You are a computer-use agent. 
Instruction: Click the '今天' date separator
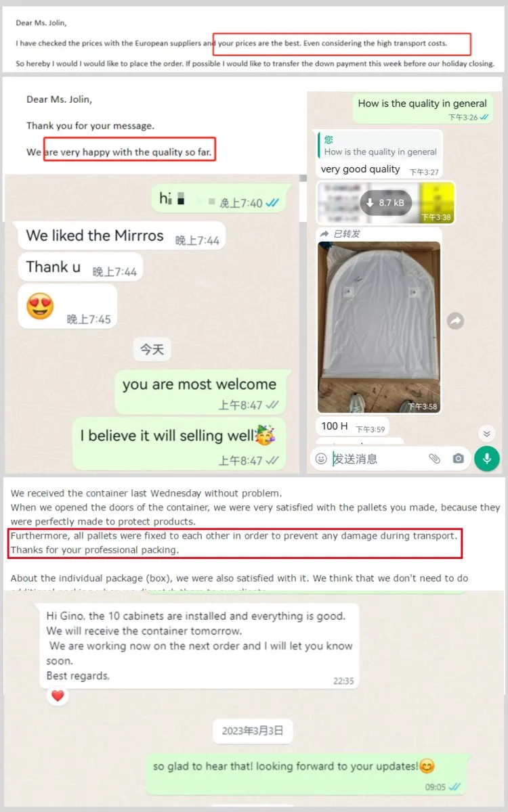[x=152, y=349]
